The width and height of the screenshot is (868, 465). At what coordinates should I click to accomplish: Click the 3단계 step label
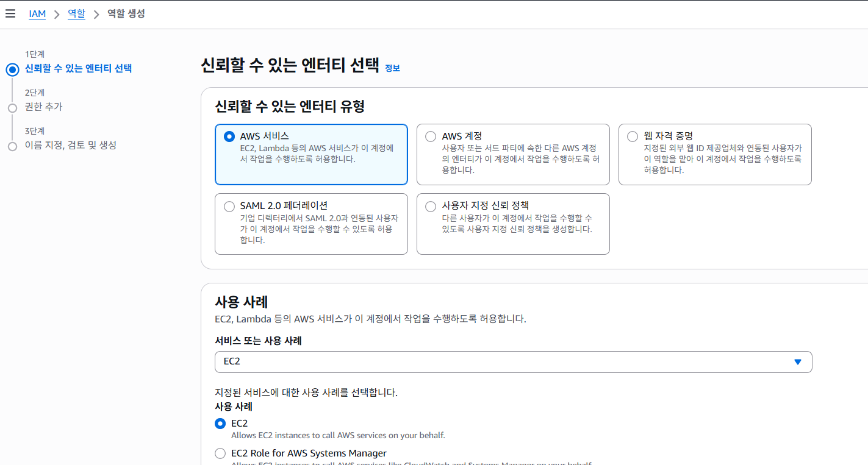(35, 131)
